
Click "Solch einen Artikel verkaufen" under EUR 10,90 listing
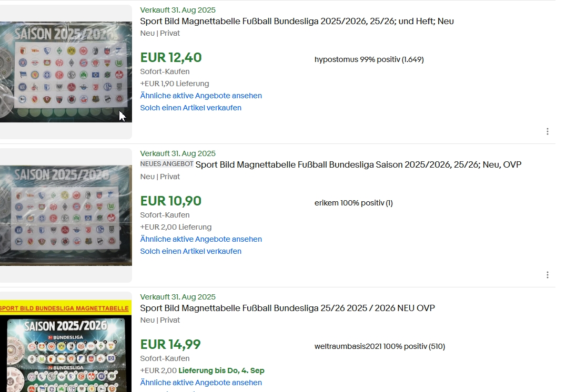point(190,251)
